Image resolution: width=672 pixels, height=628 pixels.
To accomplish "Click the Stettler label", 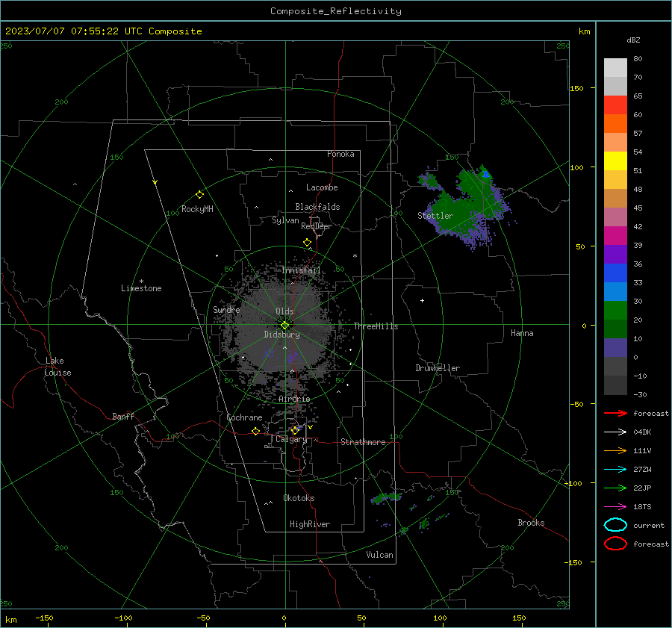I will pyautogui.click(x=435, y=216).
